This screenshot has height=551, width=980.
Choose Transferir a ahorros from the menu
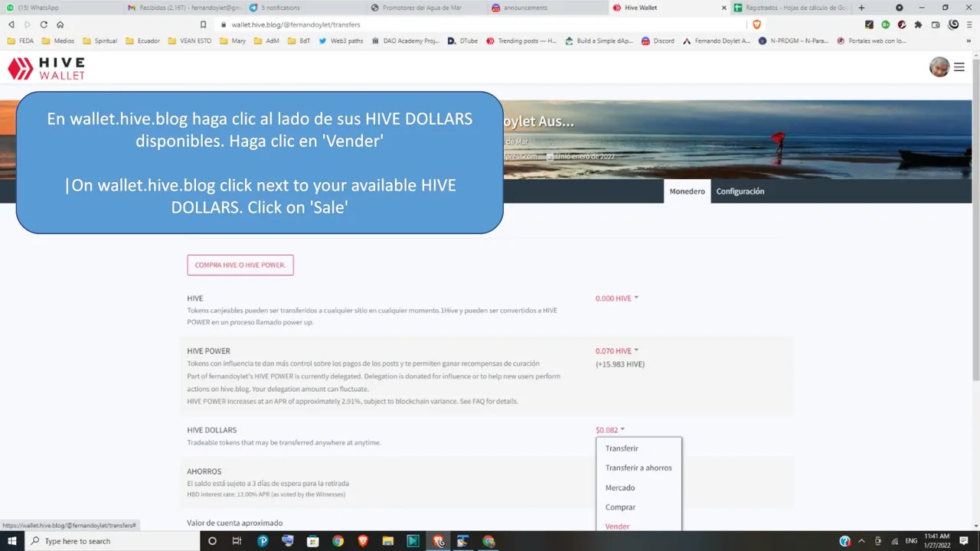coord(639,468)
